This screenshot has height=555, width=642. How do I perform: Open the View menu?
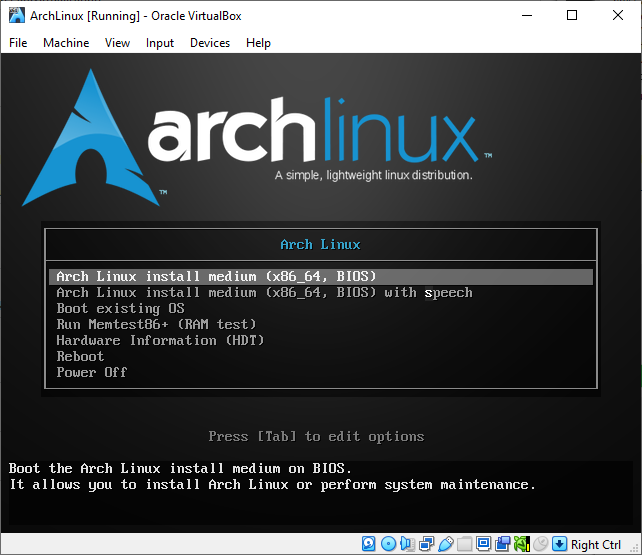(118, 43)
